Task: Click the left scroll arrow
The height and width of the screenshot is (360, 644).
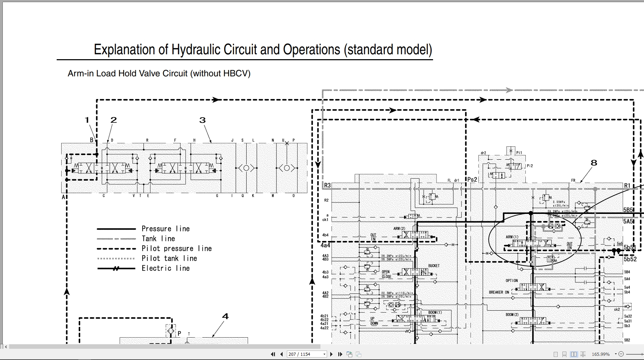Action: [6, 347]
